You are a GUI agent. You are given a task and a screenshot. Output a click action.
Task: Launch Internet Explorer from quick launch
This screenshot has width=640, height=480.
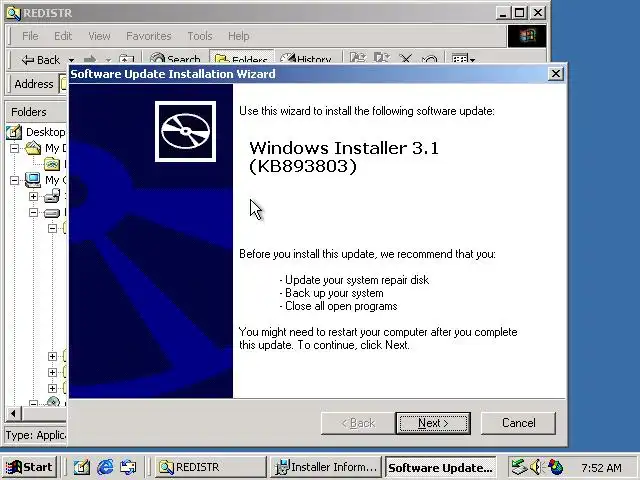[x=105, y=467]
